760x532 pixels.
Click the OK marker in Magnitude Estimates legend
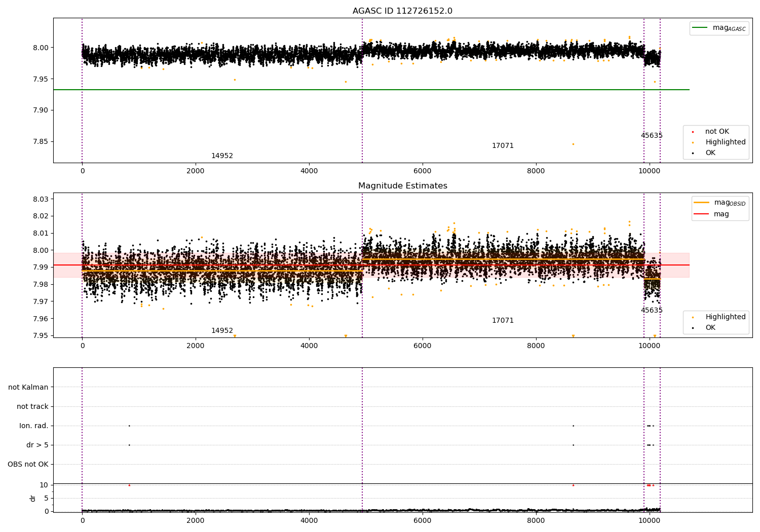point(693,328)
